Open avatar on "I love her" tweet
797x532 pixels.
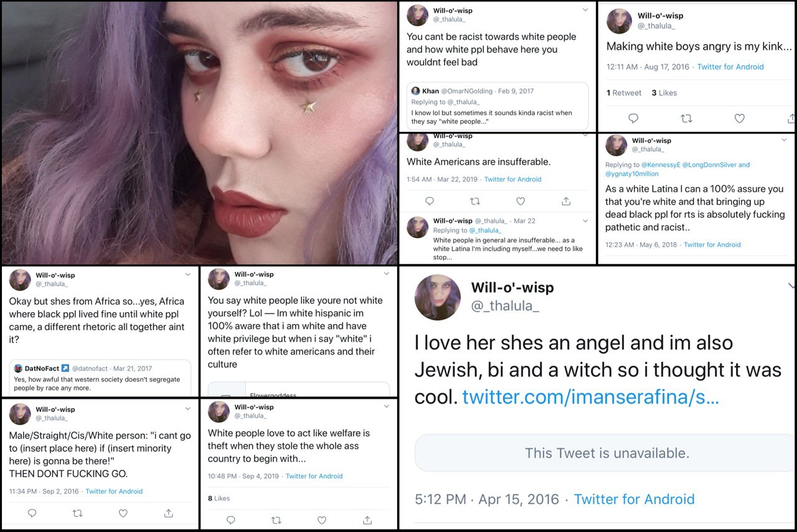(x=438, y=297)
